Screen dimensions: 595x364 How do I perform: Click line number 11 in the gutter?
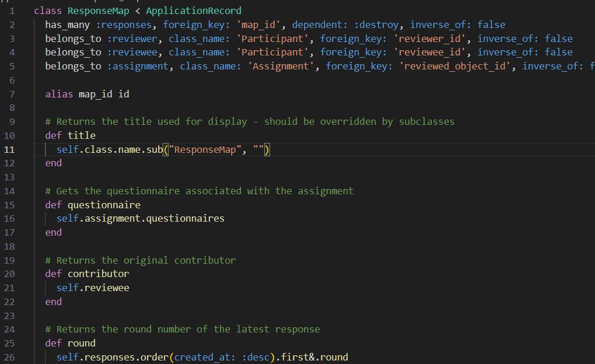point(12,149)
